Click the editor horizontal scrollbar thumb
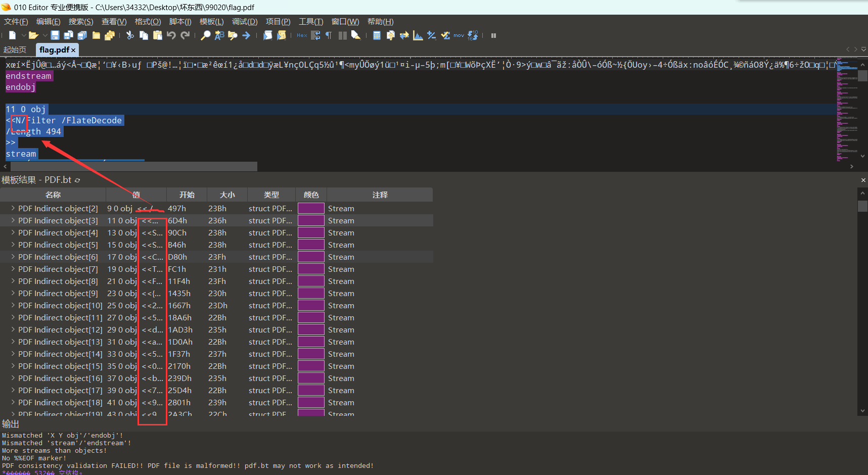Screen dimensions: 868x475 [133, 166]
